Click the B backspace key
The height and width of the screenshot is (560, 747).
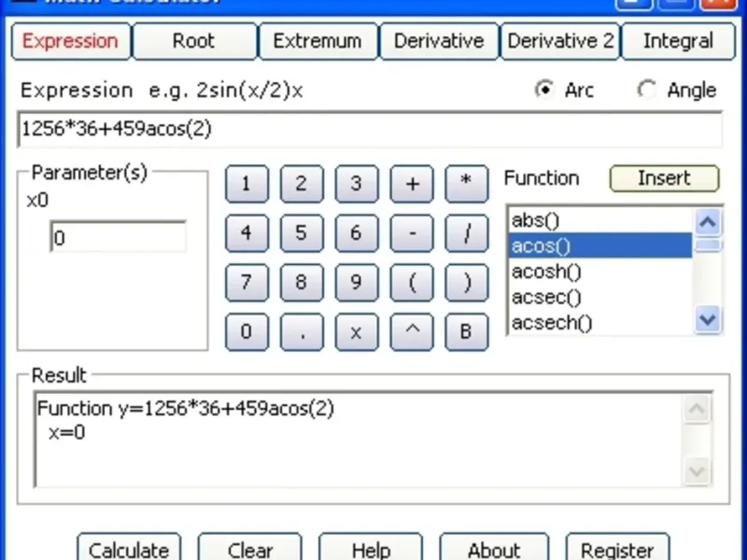[x=466, y=332]
